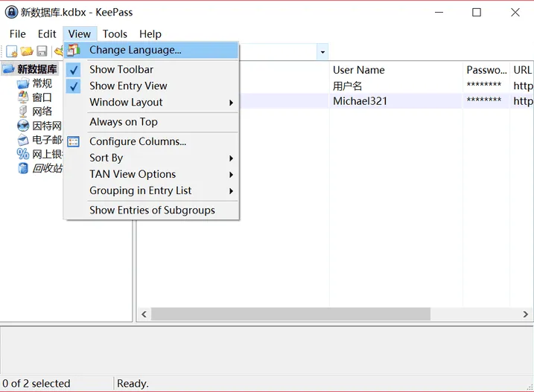
Task: Expand the Sort By submenu
Action: (107, 158)
